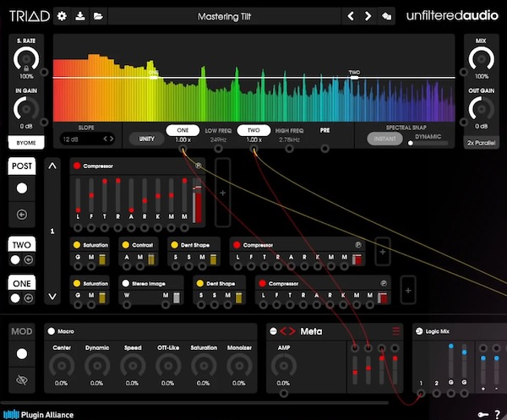Toggle TWO row Saturation yellow dot

(x=77, y=245)
